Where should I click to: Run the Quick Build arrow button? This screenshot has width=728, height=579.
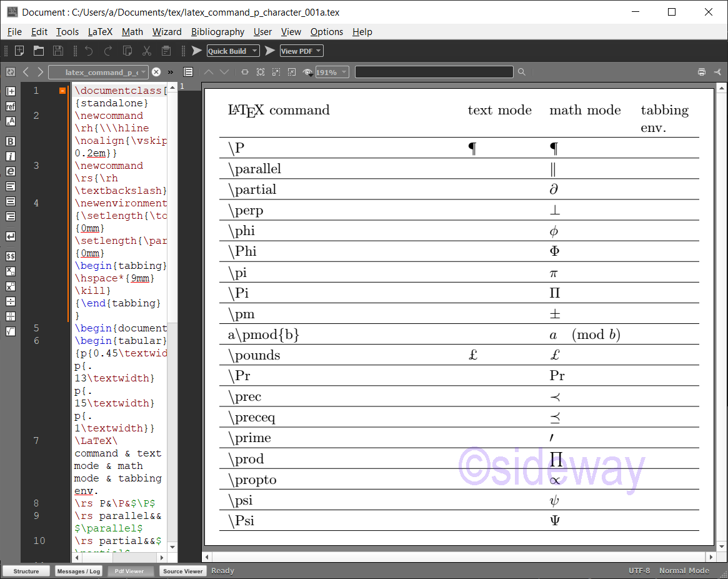(197, 51)
